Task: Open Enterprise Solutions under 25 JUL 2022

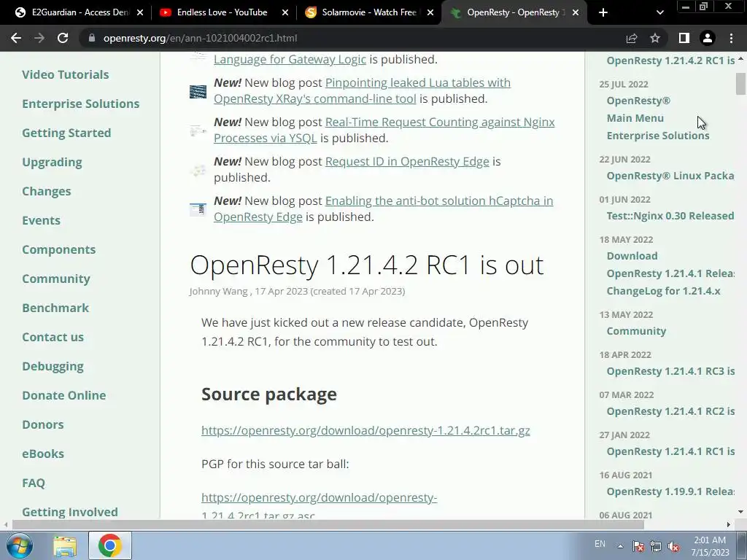Action: tap(658, 136)
